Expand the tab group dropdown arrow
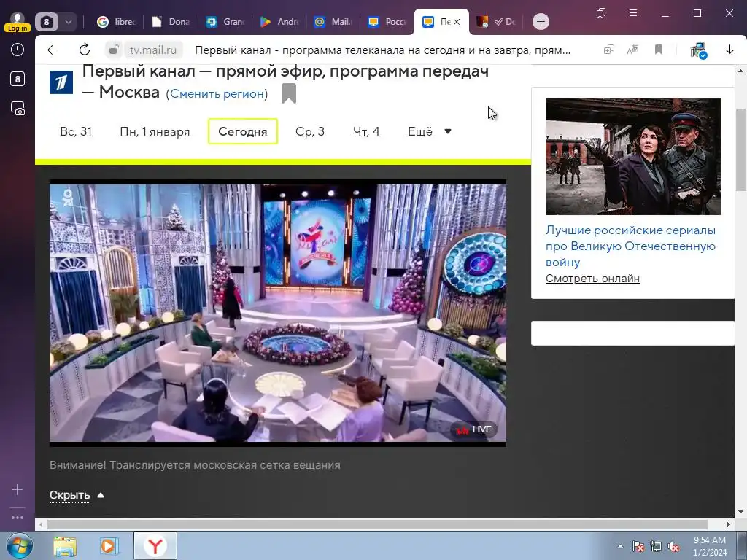 pos(68,21)
